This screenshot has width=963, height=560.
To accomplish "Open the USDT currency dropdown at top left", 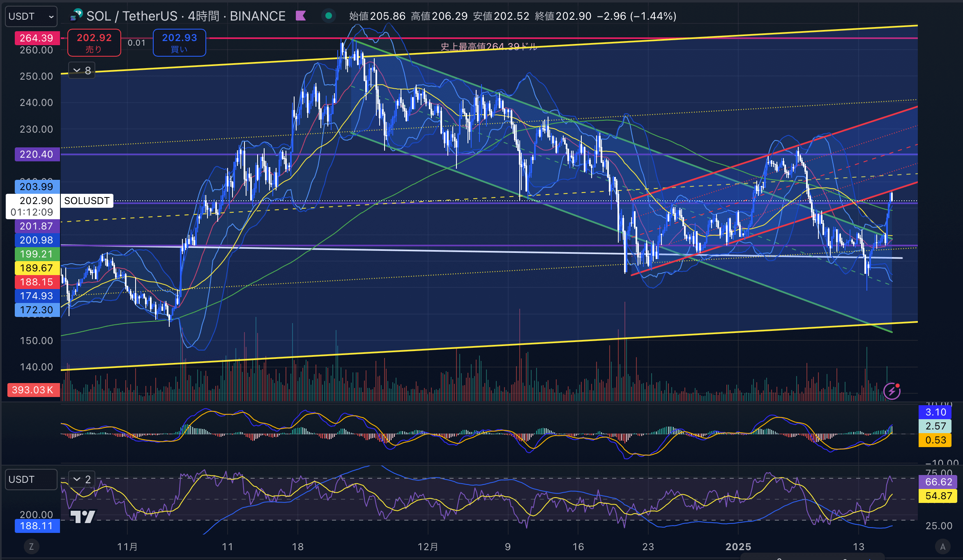I will pos(31,16).
